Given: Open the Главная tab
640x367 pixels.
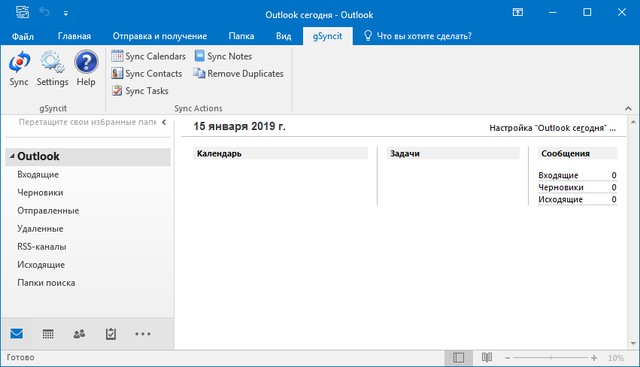Looking at the screenshot, I should click(74, 36).
